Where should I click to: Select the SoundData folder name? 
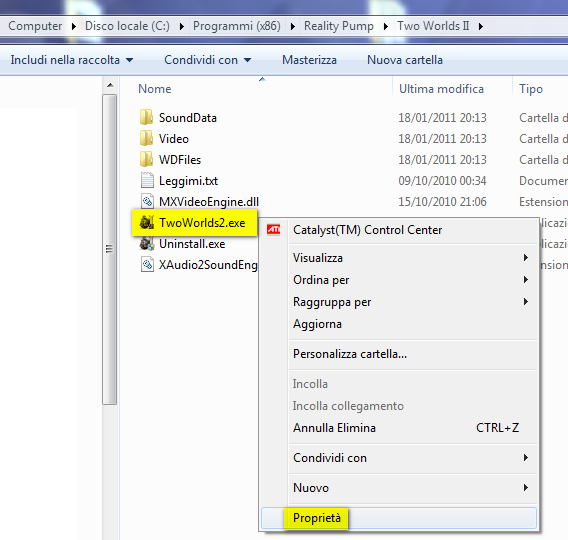188,118
